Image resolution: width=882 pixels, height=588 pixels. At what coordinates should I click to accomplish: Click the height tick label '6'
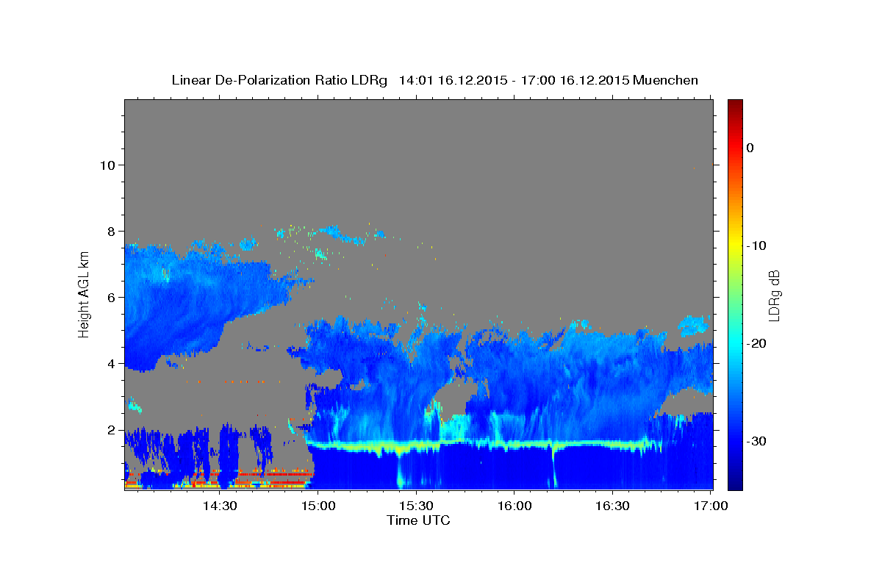tap(112, 297)
